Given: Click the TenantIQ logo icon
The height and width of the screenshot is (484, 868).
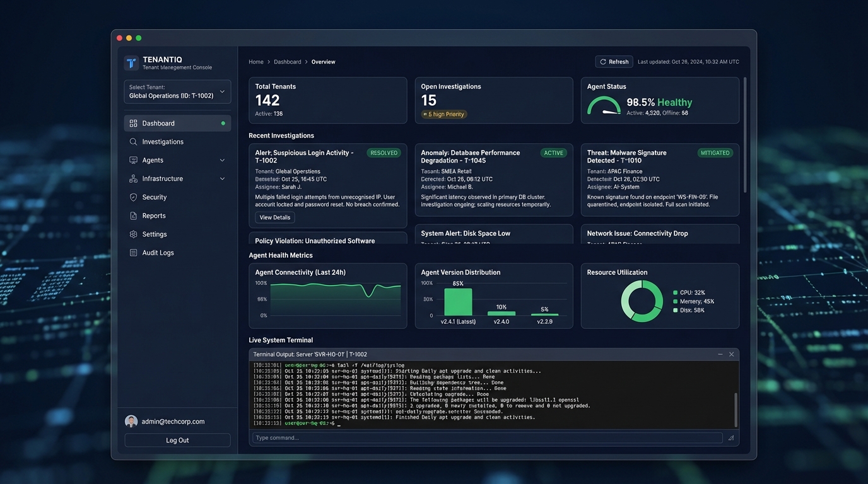Looking at the screenshot, I should [x=131, y=62].
